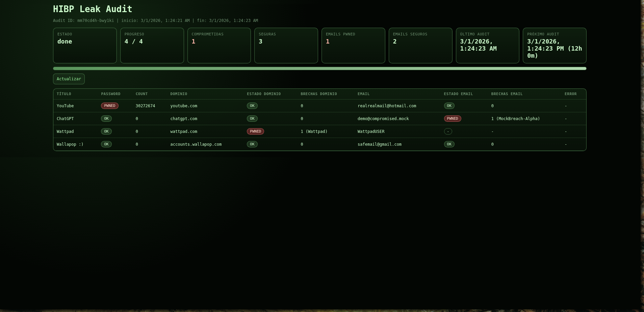Select the Wallapop :) title cell
The image size is (644, 312).
tap(70, 144)
